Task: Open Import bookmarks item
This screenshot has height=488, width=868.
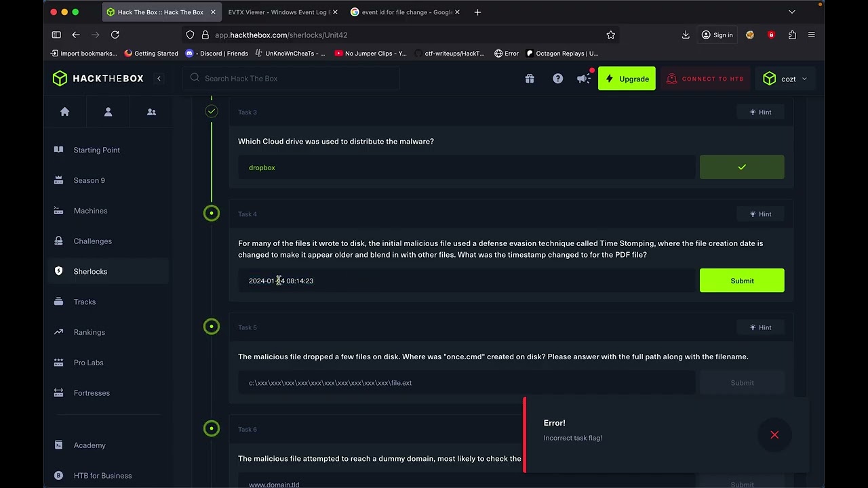Action: pyautogui.click(x=83, y=54)
